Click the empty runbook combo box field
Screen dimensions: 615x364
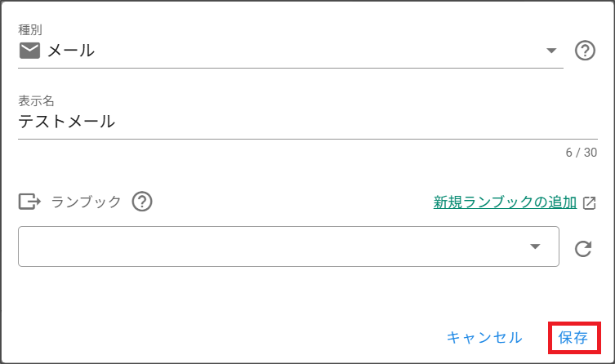coord(288,246)
